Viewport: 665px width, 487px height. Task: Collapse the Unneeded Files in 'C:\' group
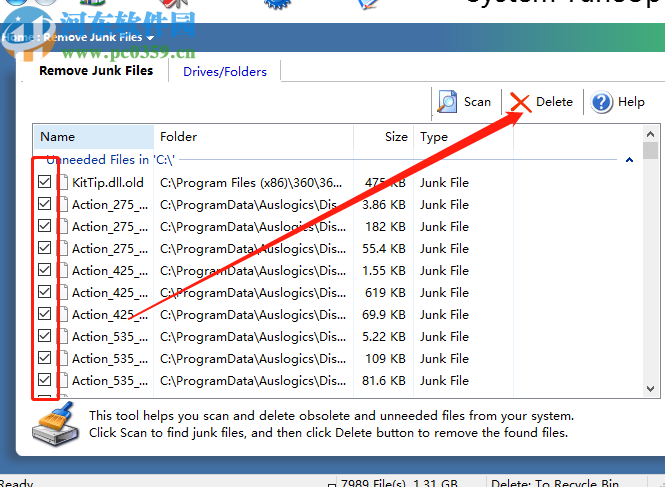point(629,160)
